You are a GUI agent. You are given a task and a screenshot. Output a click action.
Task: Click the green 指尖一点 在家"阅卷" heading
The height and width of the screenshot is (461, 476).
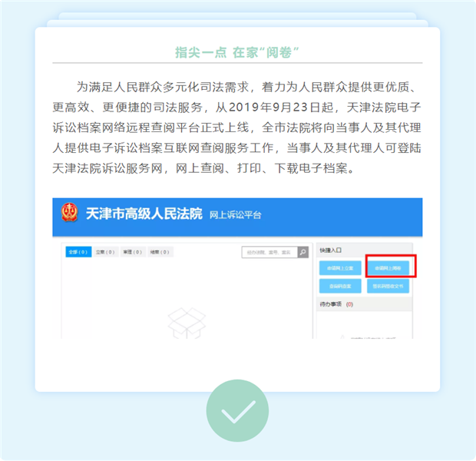coord(237,52)
